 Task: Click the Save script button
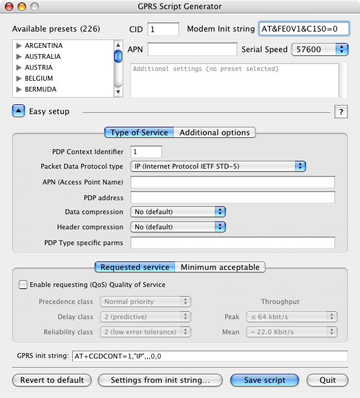(265, 380)
